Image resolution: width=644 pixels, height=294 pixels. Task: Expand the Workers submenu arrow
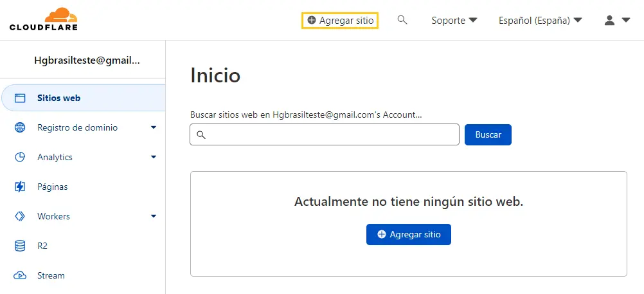(x=154, y=216)
